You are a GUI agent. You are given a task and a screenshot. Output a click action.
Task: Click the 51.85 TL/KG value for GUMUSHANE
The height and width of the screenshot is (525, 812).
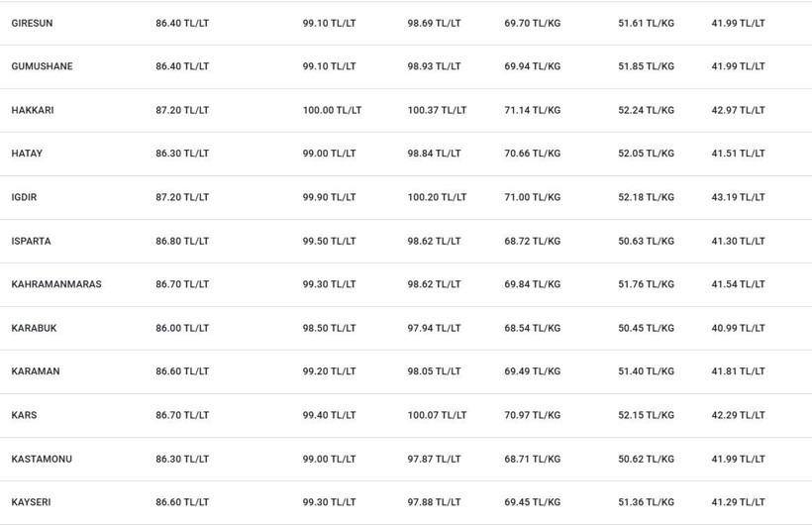pyautogui.click(x=646, y=66)
